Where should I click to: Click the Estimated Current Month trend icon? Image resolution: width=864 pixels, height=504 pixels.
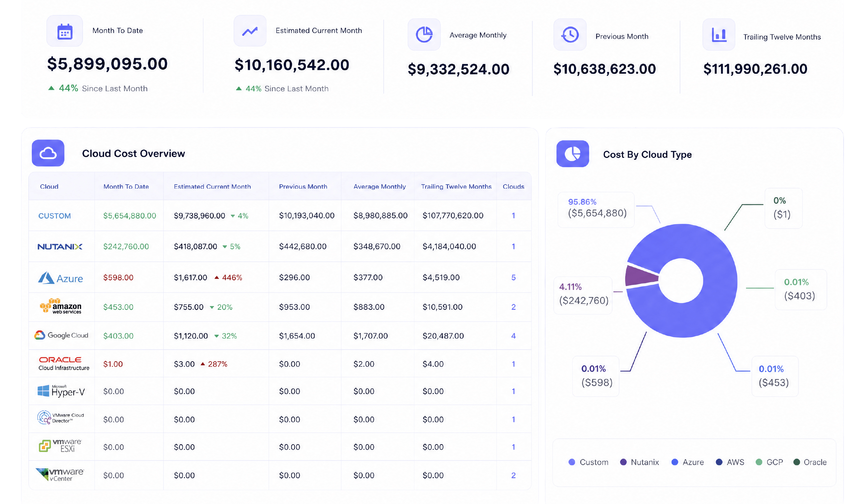pos(250,31)
